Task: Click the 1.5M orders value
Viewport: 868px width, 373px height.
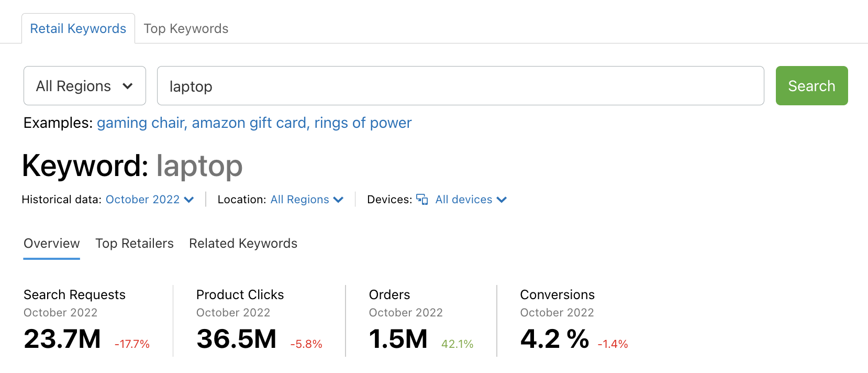Action: coord(398,339)
